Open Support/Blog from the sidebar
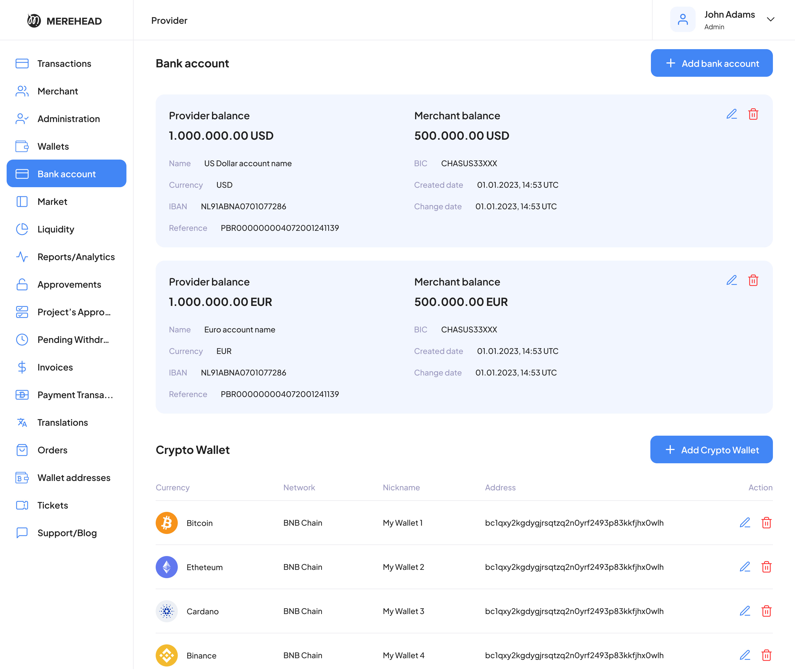 click(67, 533)
